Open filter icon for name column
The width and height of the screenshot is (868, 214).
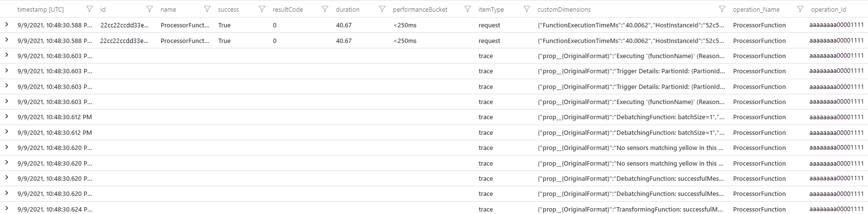coord(207,9)
